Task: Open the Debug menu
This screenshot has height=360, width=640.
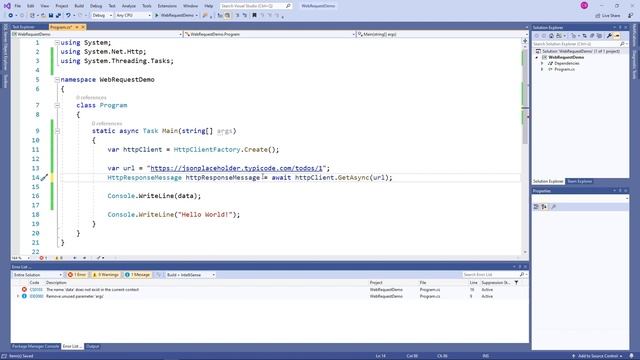Action: 96,6
